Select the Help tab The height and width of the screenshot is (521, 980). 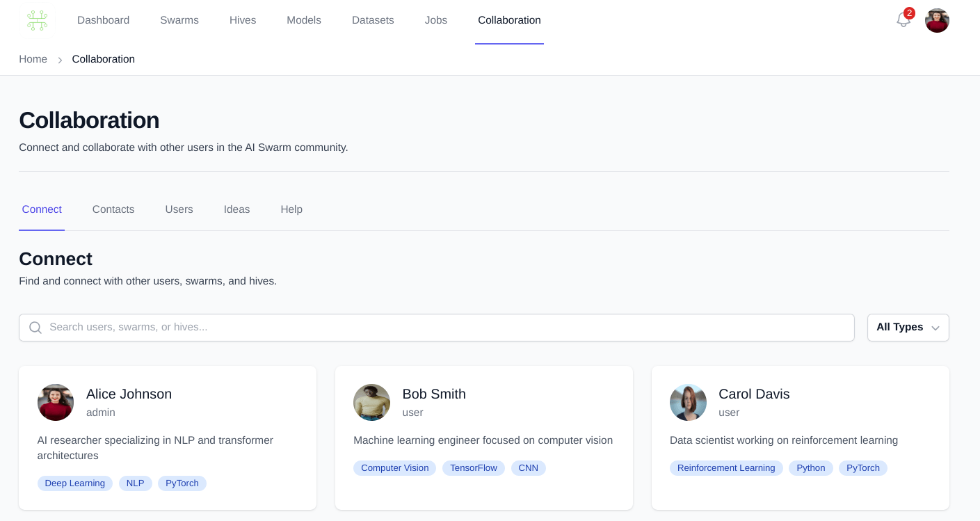[x=291, y=209]
